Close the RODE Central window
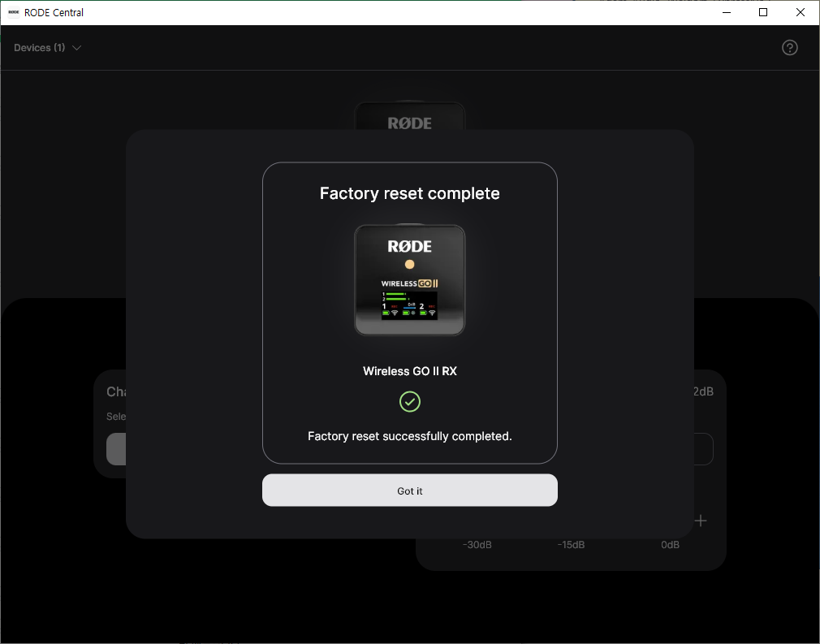 [x=801, y=12]
